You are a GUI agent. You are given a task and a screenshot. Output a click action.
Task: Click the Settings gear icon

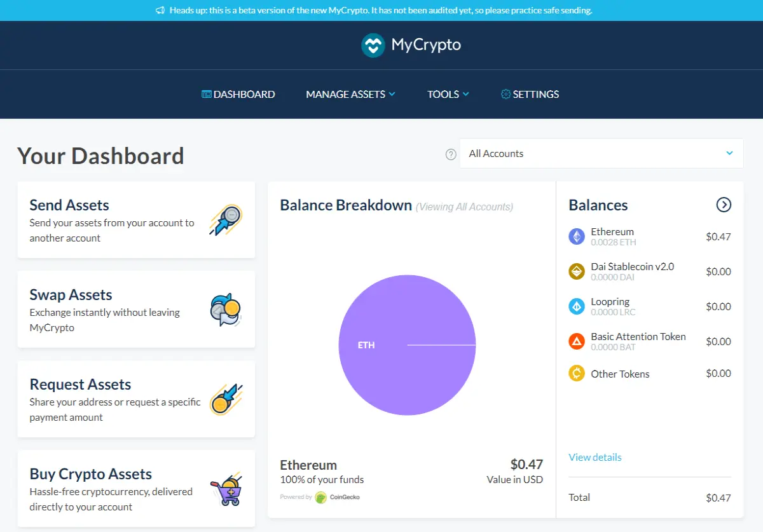pyautogui.click(x=505, y=94)
